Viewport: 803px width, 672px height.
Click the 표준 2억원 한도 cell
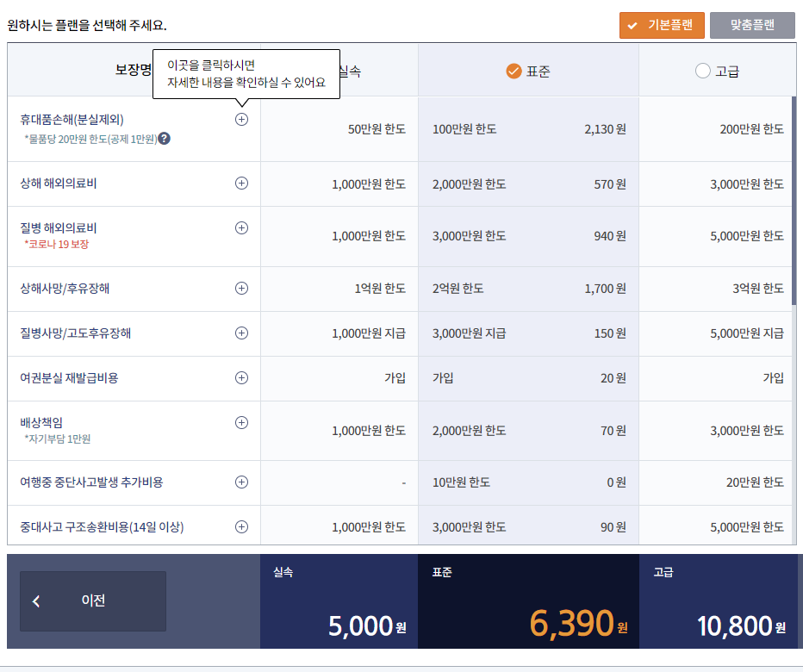pos(458,289)
